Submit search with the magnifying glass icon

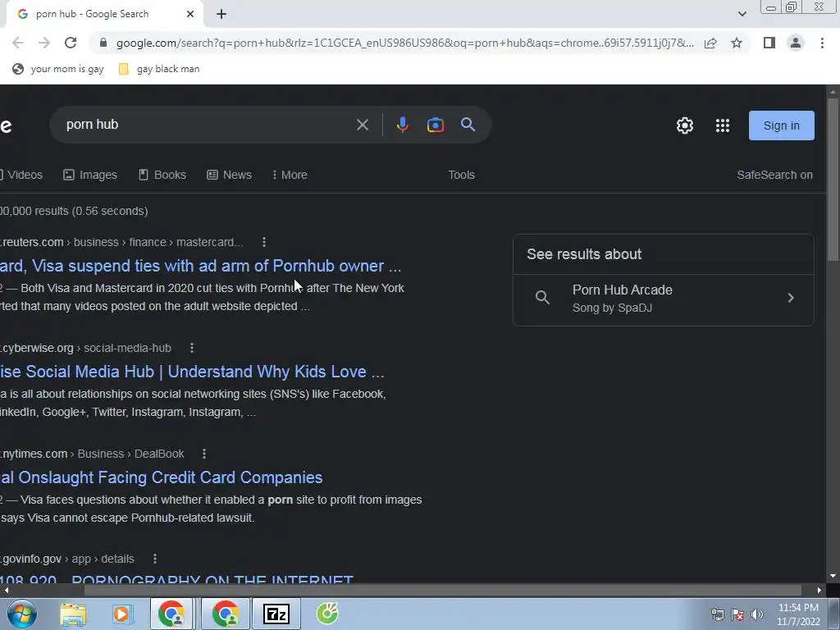[x=468, y=125]
